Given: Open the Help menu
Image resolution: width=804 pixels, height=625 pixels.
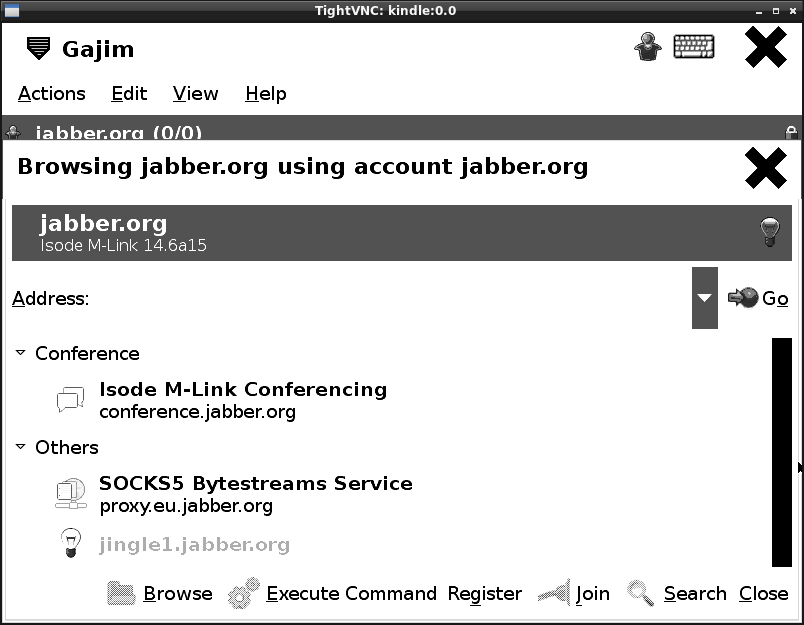Looking at the screenshot, I should (x=266, y=94).
